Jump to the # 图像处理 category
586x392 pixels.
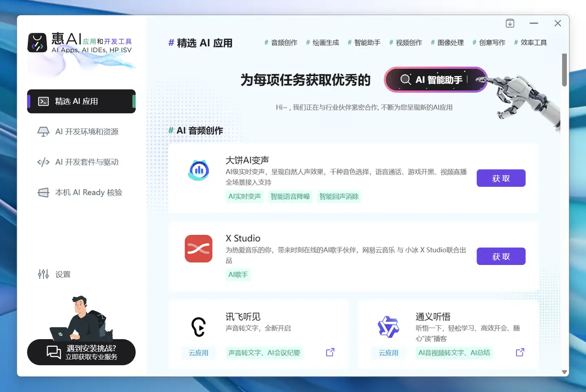tap(447, 42)
